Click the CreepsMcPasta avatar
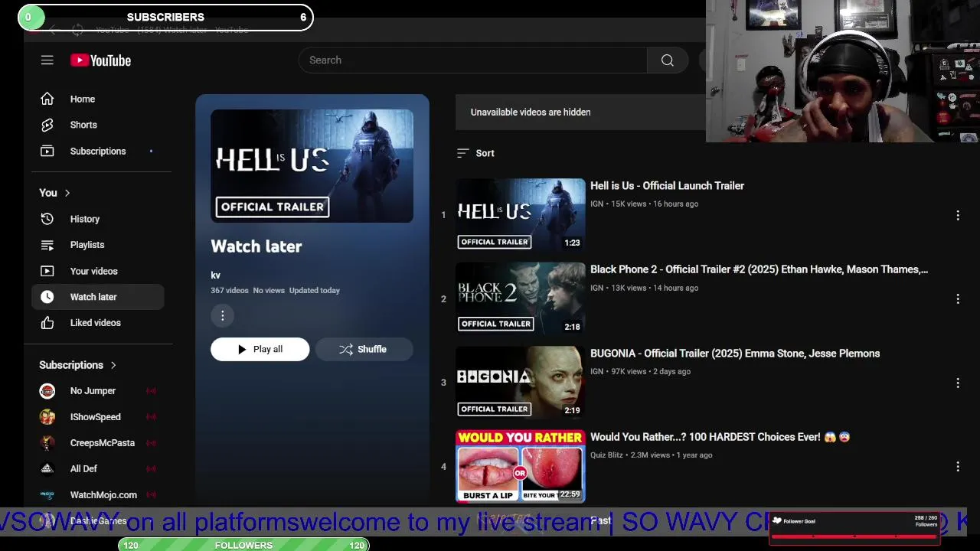Image resolution: width=980 pixels, height=551 pixels. 47,443
